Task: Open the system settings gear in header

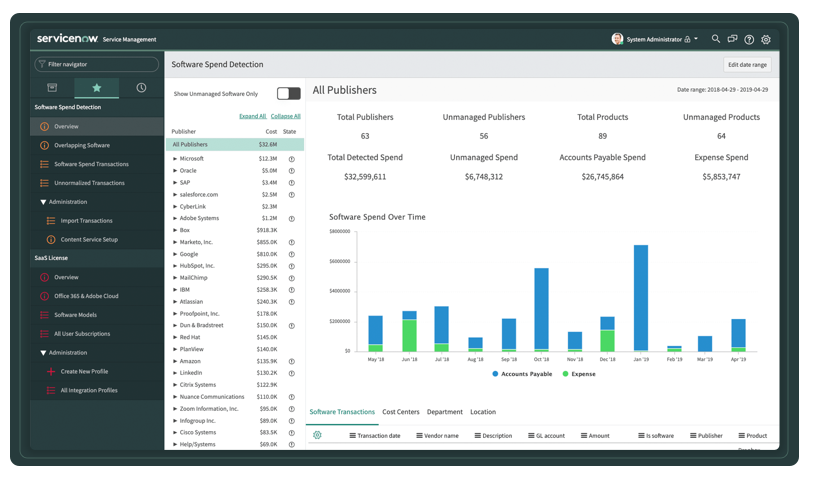Action: pos(766,39)
